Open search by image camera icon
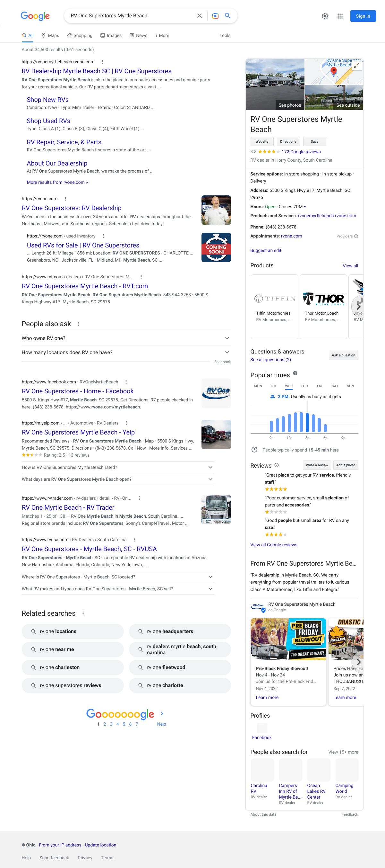This screenshot has height=868, width=385. click(215, 16)
